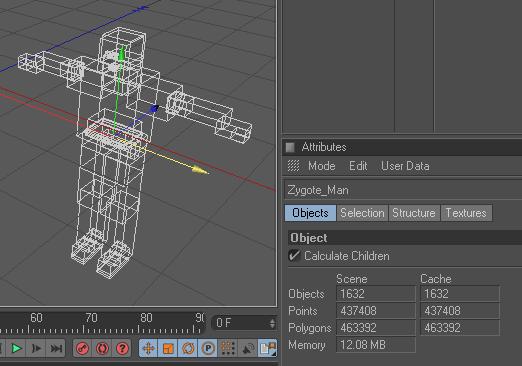Click the hatched grip icon beside Mode
Viewport: 522px width, 366px height.
tap(293, 166)
